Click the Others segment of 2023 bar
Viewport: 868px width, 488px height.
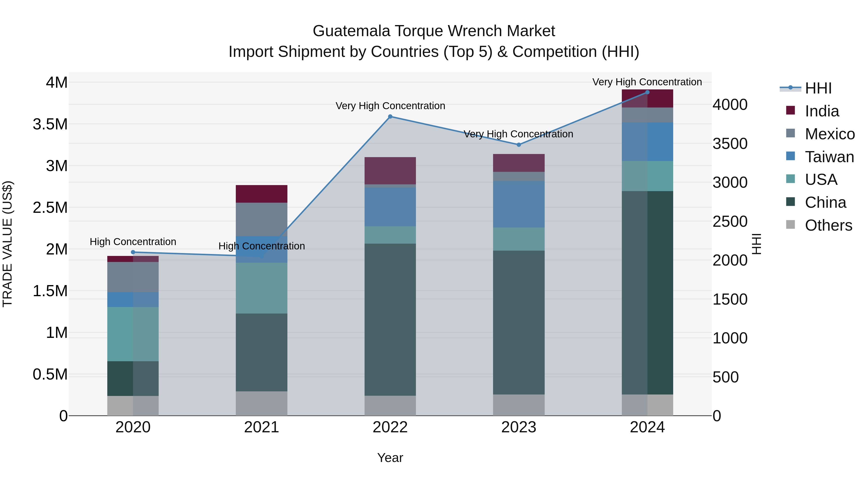coord(519,405)
